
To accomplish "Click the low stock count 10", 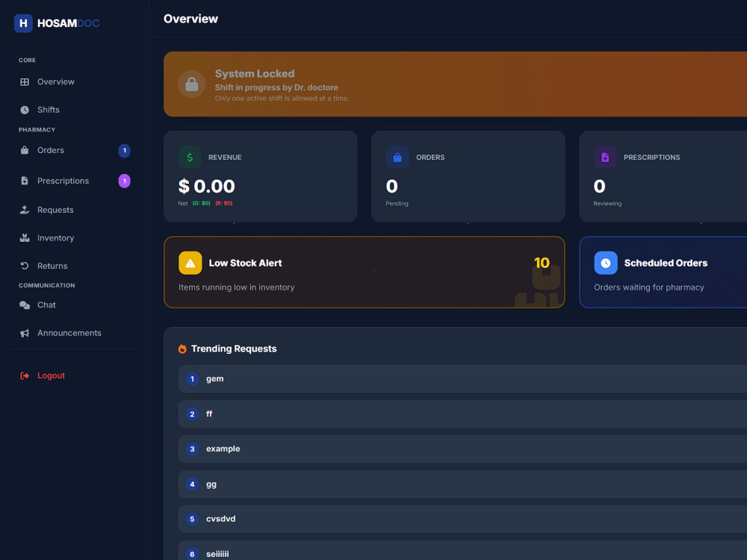I will (542, 263).
